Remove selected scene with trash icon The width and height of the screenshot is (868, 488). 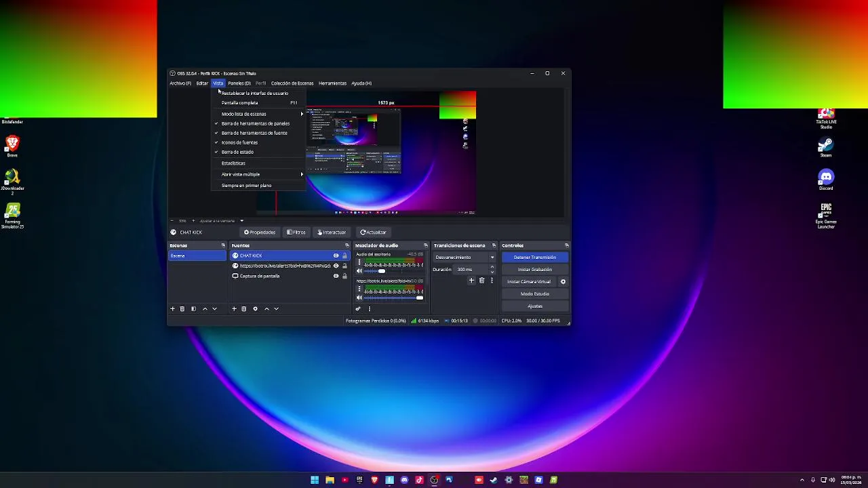coord(182,309)
